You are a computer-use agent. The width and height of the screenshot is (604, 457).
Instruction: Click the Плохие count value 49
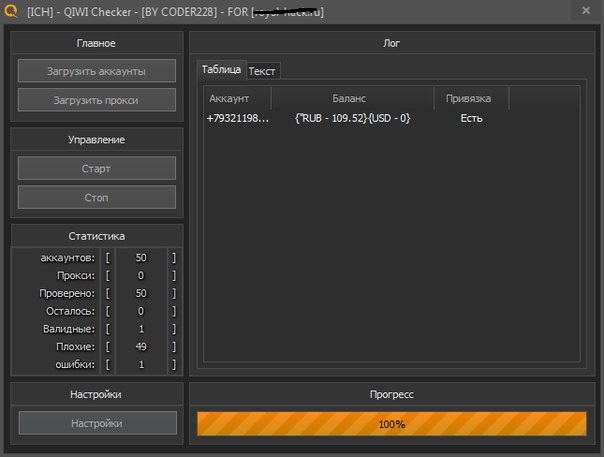click(141, 347)
